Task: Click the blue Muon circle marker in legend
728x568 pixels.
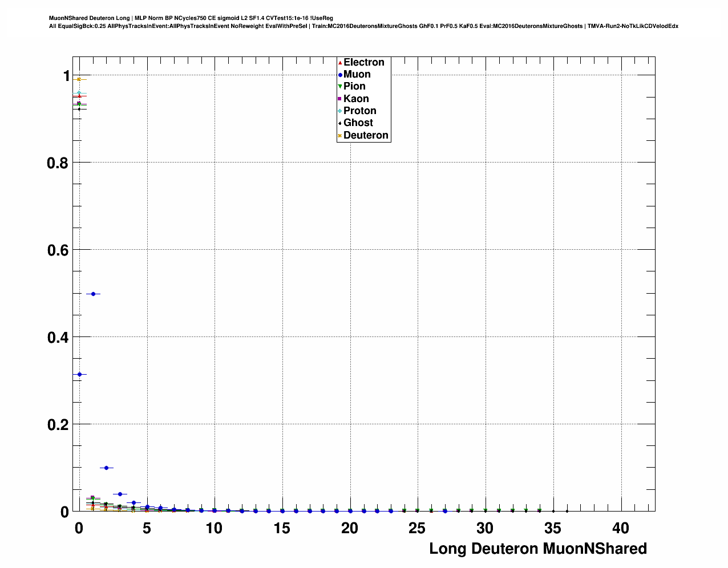Action: [340, 75]
